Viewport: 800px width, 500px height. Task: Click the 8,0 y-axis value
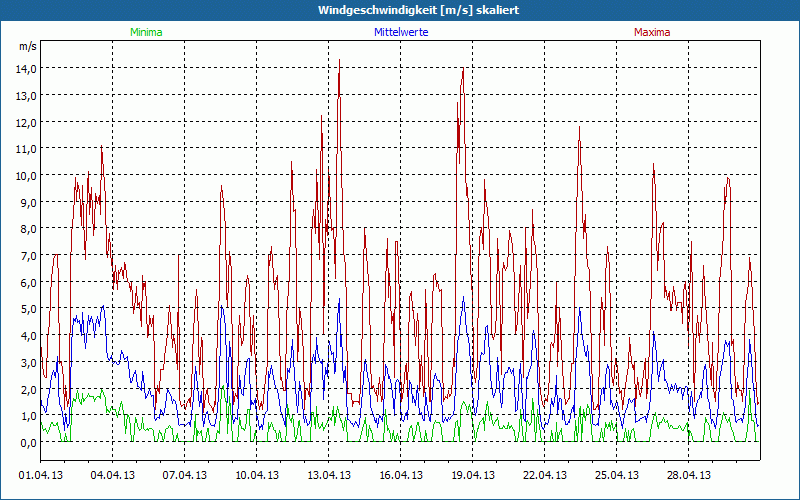pos(28,229)
